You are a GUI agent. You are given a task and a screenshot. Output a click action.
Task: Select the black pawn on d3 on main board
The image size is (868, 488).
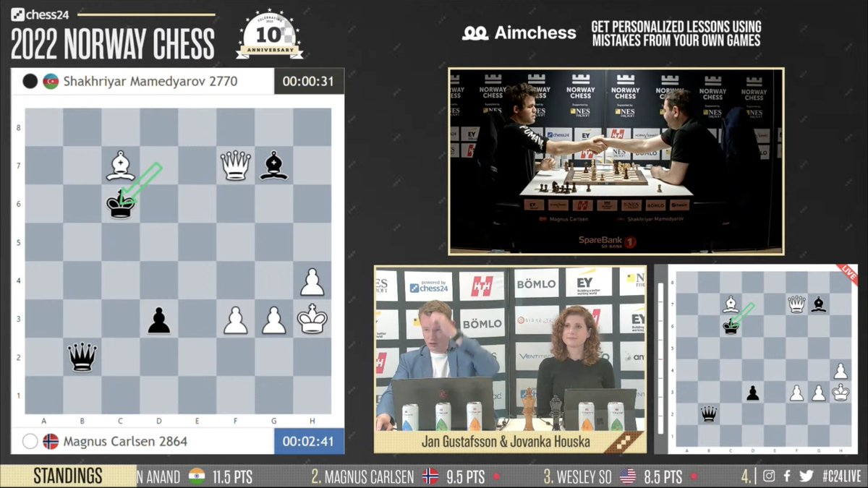(x=159, y=320)
